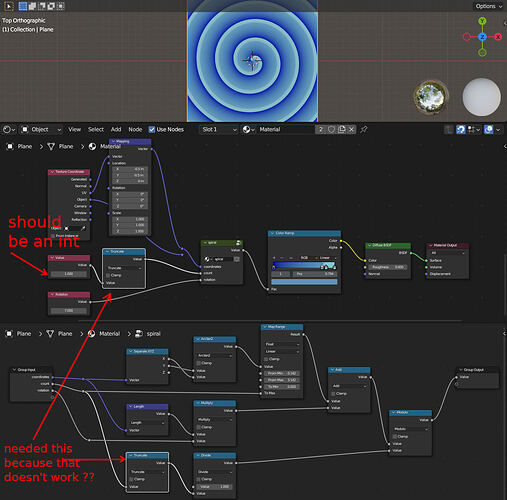Click the Material name field in header
The width and height of the screenshot is (507, 500).
[286, 129]
